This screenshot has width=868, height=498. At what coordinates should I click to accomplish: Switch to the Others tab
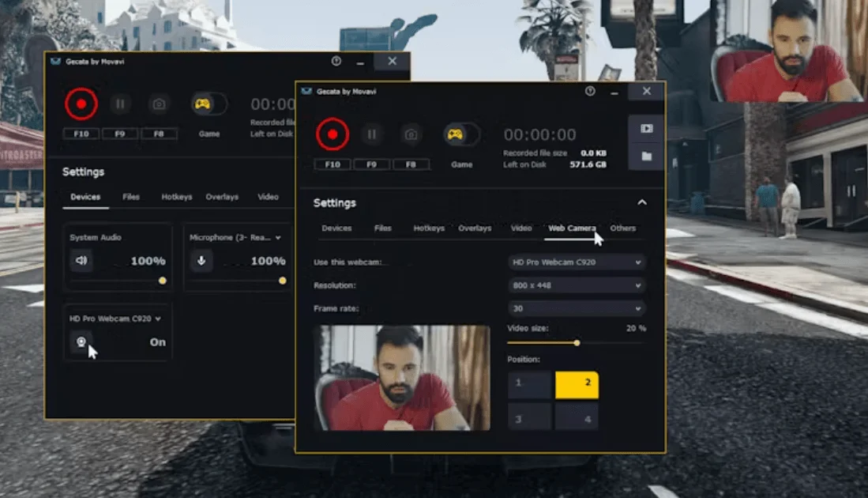click(x=622, y=228)
